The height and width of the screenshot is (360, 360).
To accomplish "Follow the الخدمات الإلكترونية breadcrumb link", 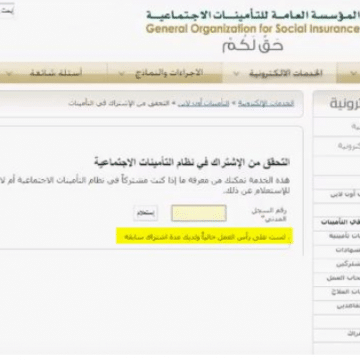I will 266,103.
